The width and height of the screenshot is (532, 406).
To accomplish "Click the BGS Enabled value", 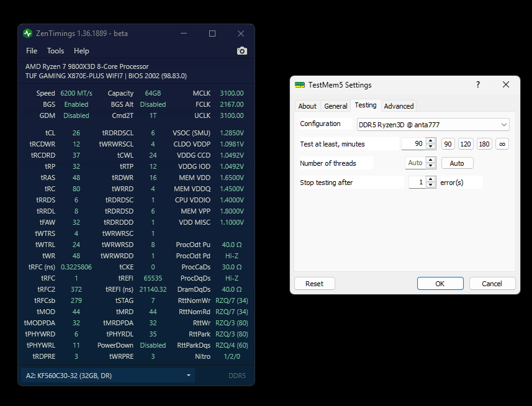I will click(76, 104).
